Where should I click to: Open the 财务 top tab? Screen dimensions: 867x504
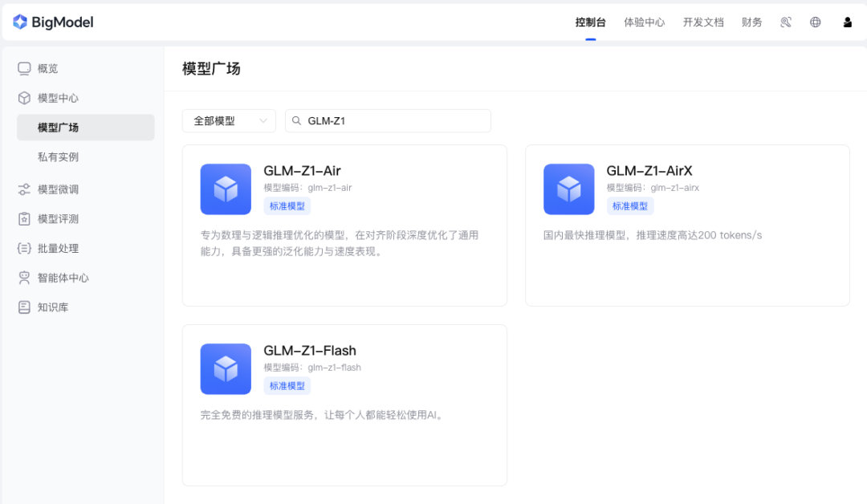[x=751, y=22]
